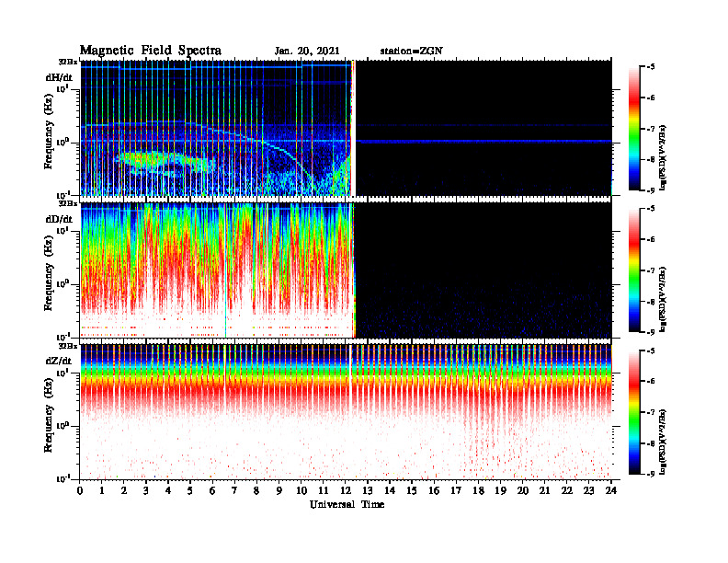Click the log(PSD) units label beside dH/dt colorbar
Viewport: 728px width, 563px height.
pyautogui.click(x=663, y=157)
